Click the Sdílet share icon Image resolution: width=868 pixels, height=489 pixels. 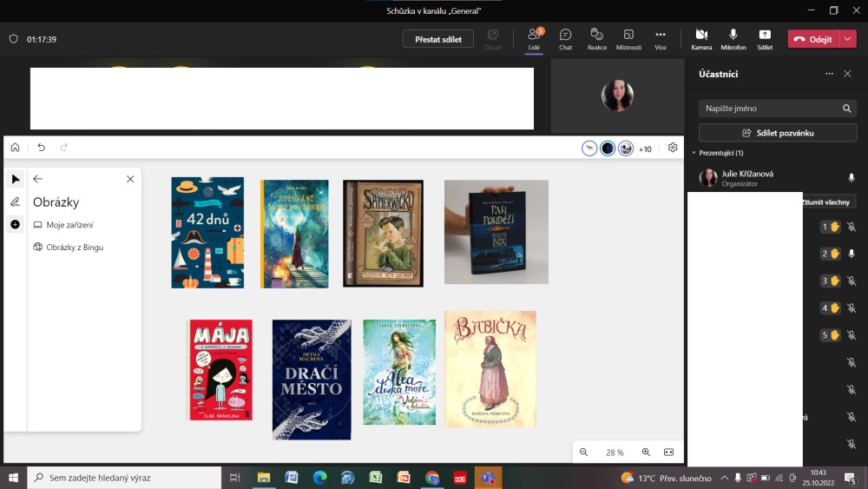point(765,39)
